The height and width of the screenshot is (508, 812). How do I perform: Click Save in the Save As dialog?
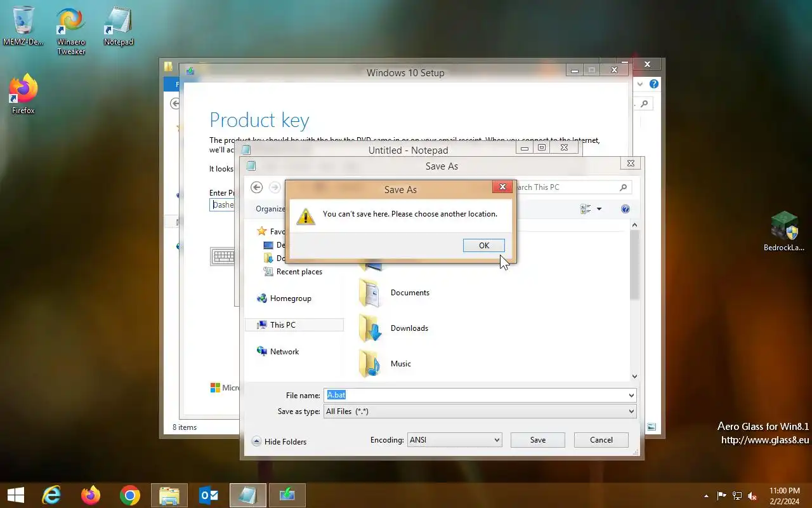(x=537, y=440)
